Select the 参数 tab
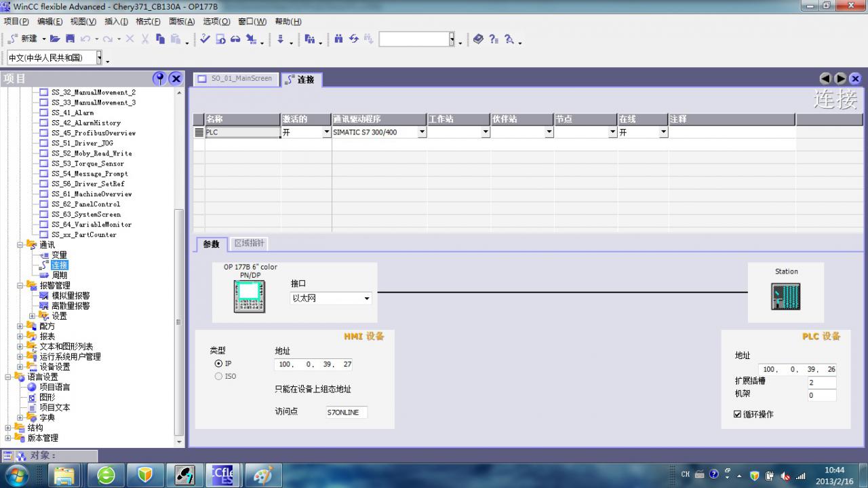868x488 pixels. coord(212,244)
